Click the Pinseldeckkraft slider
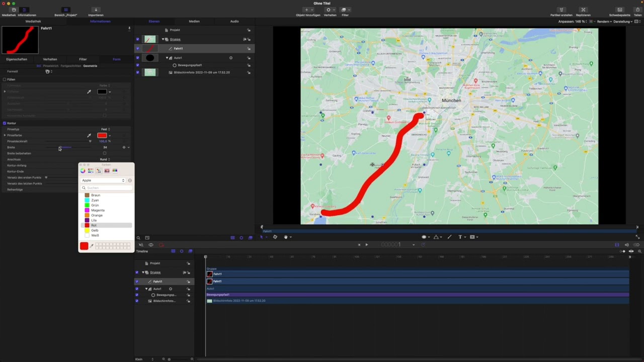Image resolution: width=644 pixels, height=362 pixels. (x=69, y=141)
